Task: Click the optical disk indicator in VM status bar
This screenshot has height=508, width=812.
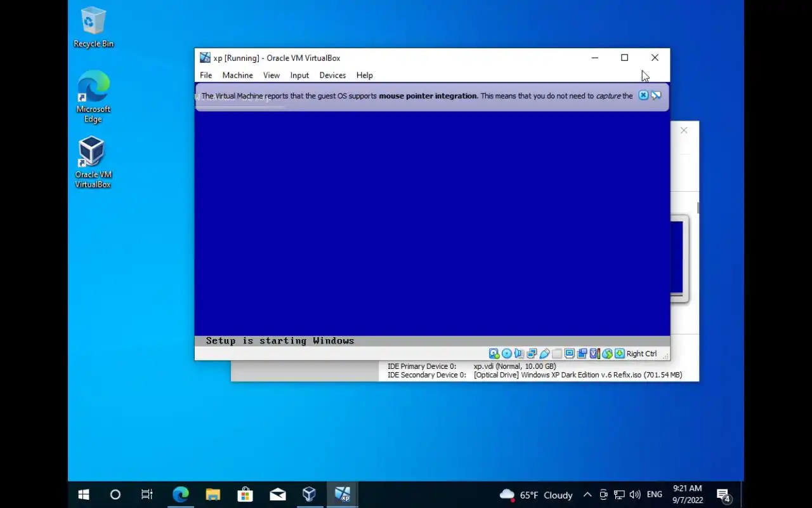Action: click(506, 354)
